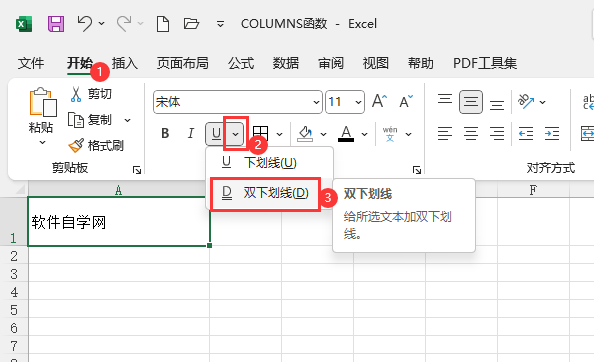Open the 页面布局 ribbon tab

[183, 63]
